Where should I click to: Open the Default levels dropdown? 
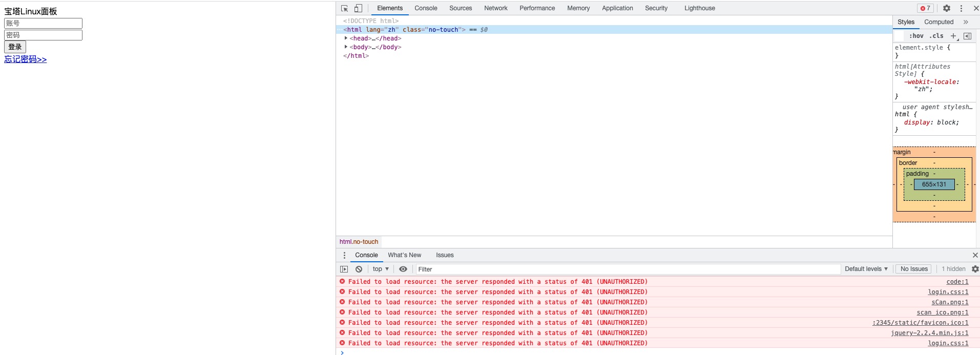pyautogui.click(x=866, y=269)
